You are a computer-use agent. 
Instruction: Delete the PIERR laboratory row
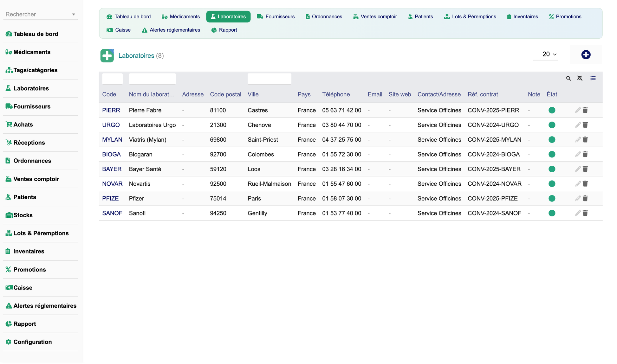click(585, 110)
